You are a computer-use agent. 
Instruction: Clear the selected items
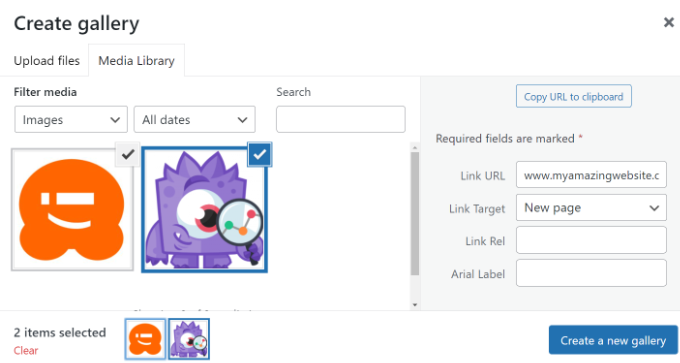[26, 350]
